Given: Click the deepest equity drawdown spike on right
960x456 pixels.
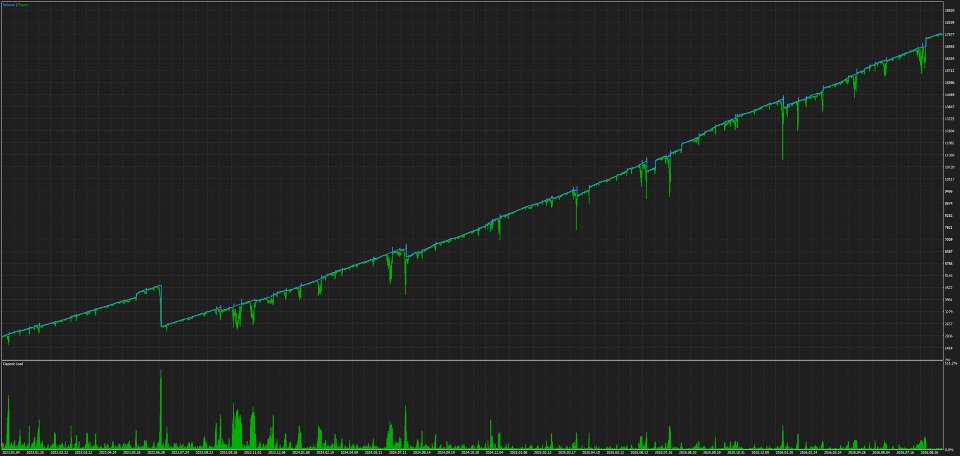Looking at the screenshot, I should 782,138.
